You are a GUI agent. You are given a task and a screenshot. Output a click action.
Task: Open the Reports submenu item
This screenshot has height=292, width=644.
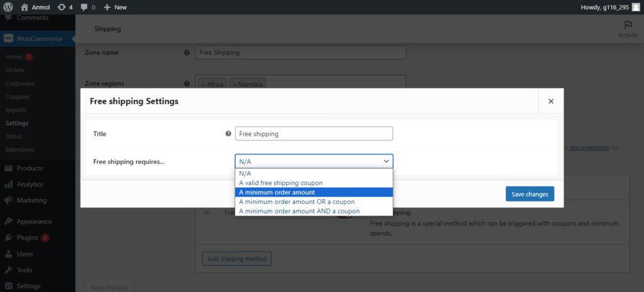pos(16,110)
